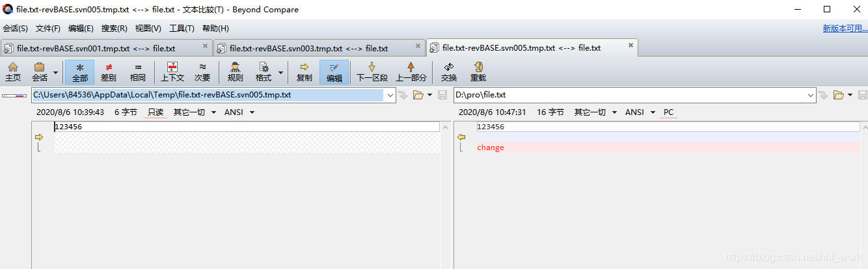Click the PC line-ending indicator
868x269 pixels.
(x=668, y=112)
